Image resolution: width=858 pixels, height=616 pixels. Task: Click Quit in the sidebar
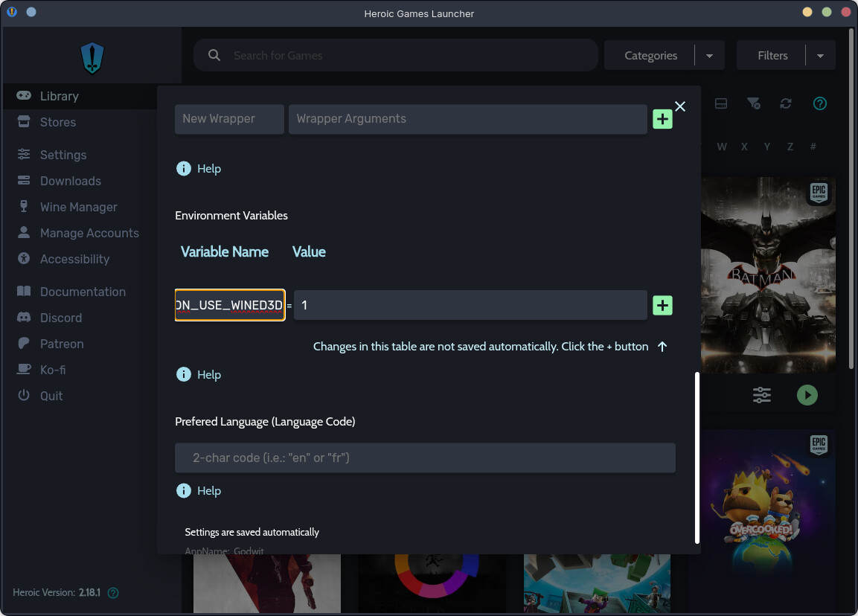51,396
